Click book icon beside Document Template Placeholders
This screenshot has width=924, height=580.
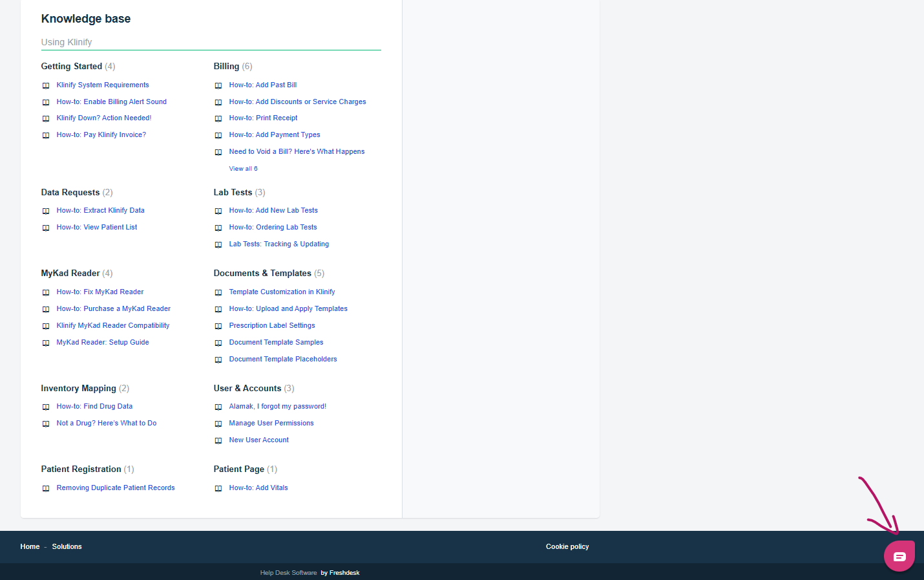(218, 360)
